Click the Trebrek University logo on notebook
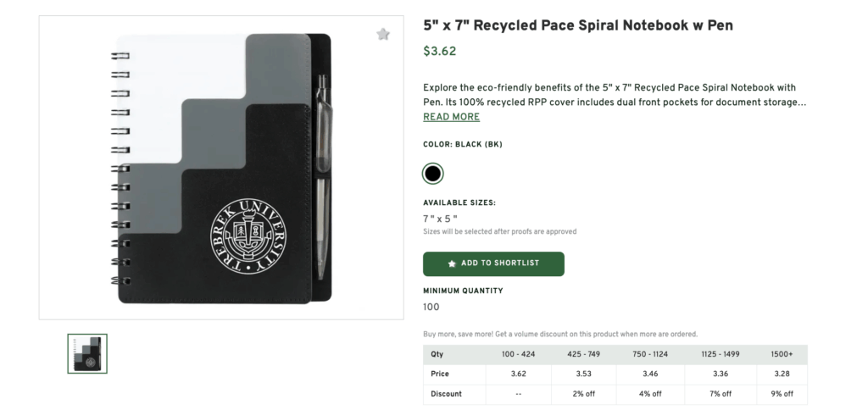This screenshot has width=868, height=416. coord(248,236)
